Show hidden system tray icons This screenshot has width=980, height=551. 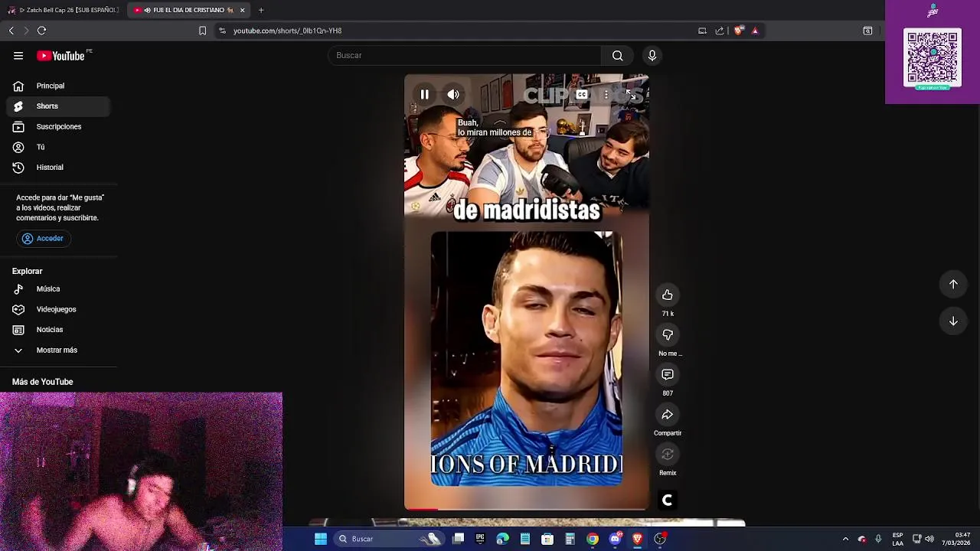pyautogui.click(x=845, y=539)
